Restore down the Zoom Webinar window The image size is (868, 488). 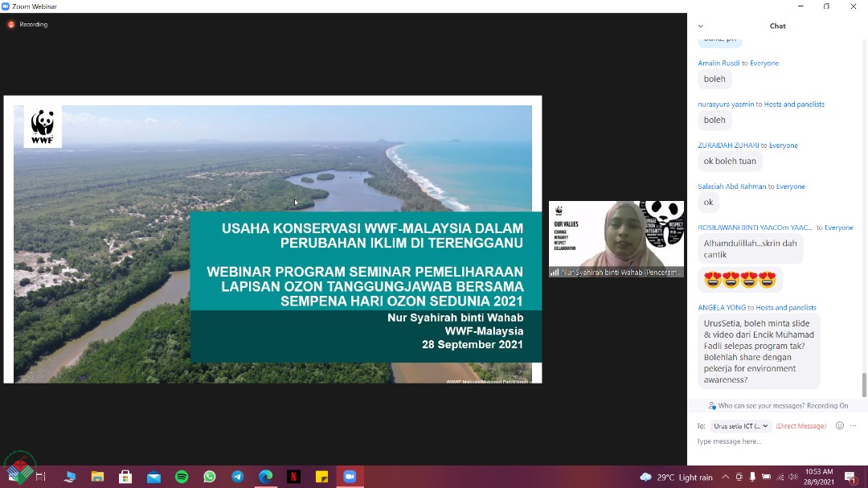[826, 6]
